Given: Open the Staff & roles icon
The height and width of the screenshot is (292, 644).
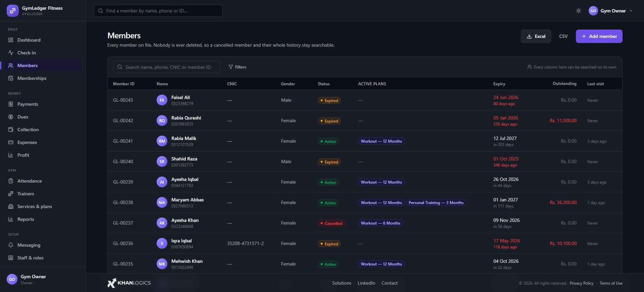Looking at the screenshot, I should tap(11, 258).
